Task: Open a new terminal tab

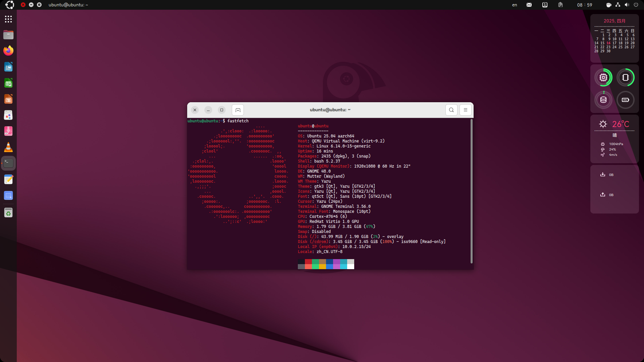Action: [x=238, y=110]
